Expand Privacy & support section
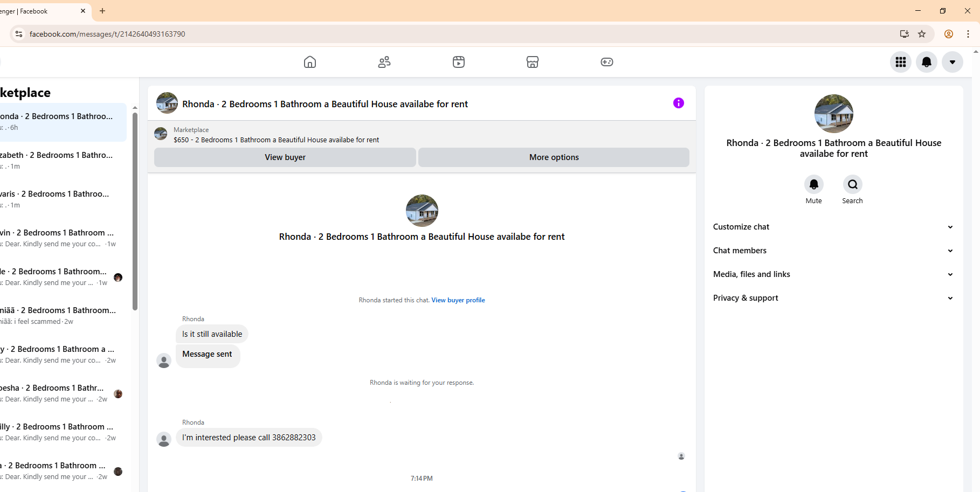 (x=833, y=298)
